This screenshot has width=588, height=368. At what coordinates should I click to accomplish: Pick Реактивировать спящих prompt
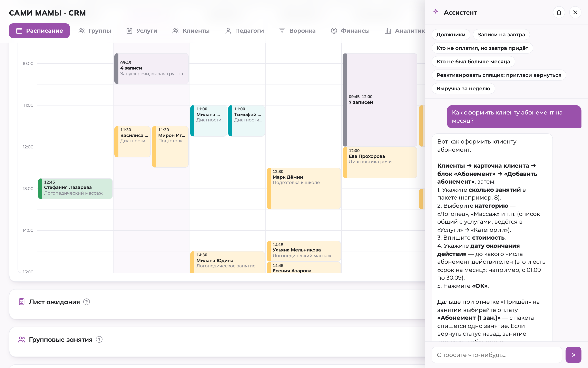[499, 75]
